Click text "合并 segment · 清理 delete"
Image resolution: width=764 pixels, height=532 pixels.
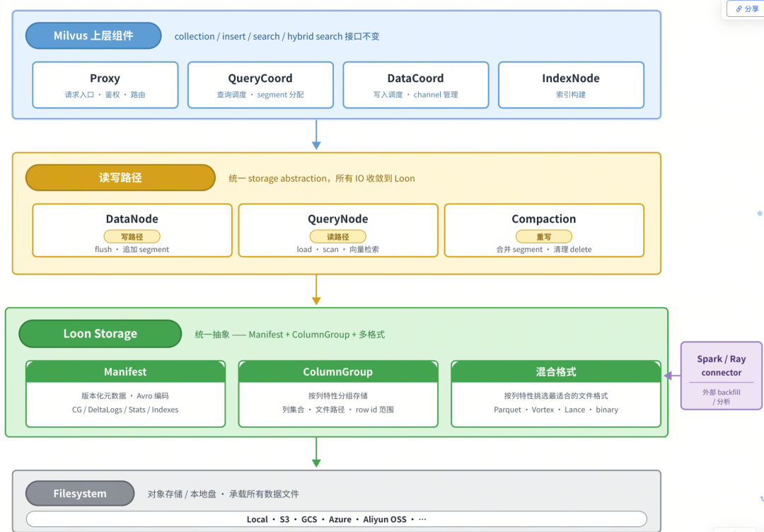click(x=544, y=250)
